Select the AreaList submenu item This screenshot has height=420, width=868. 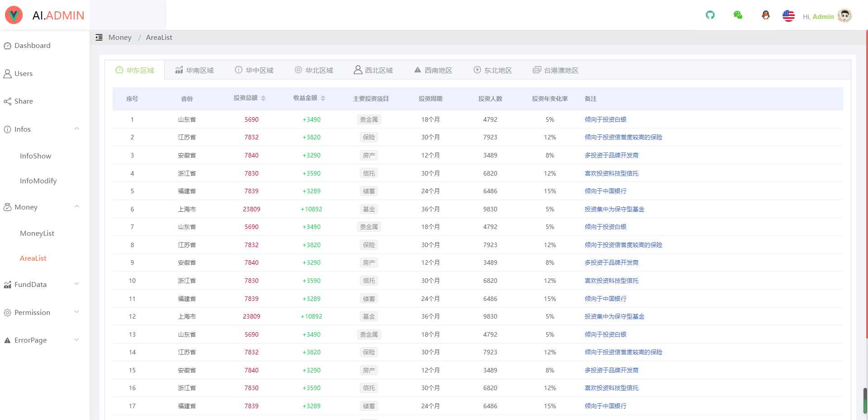tap(45, 258)
